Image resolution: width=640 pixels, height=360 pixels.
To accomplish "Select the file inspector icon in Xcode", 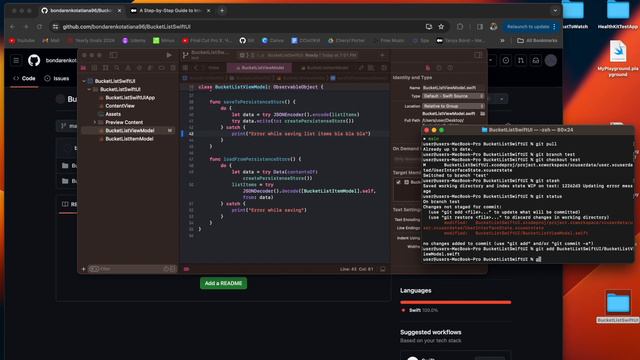I will pyautogui.click(x=428, y=68).
